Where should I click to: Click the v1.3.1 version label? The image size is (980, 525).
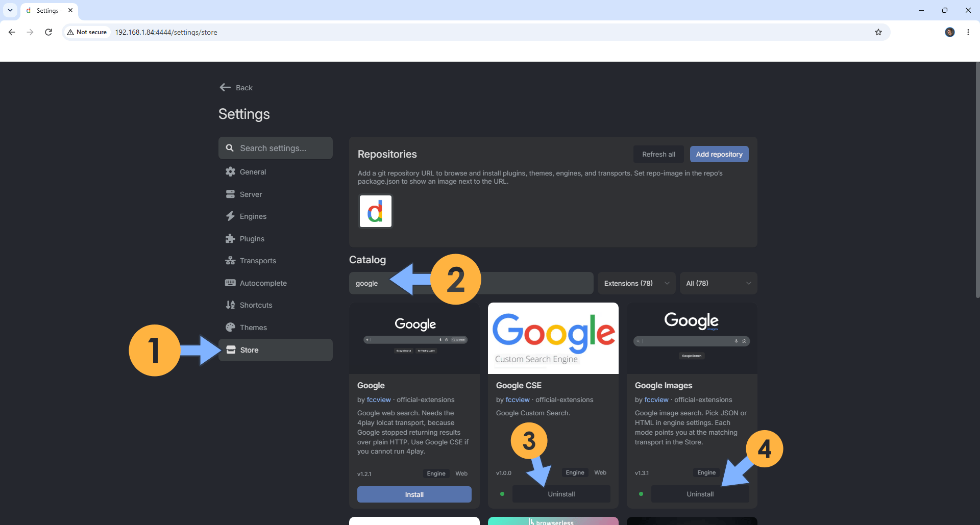point(642,473)
